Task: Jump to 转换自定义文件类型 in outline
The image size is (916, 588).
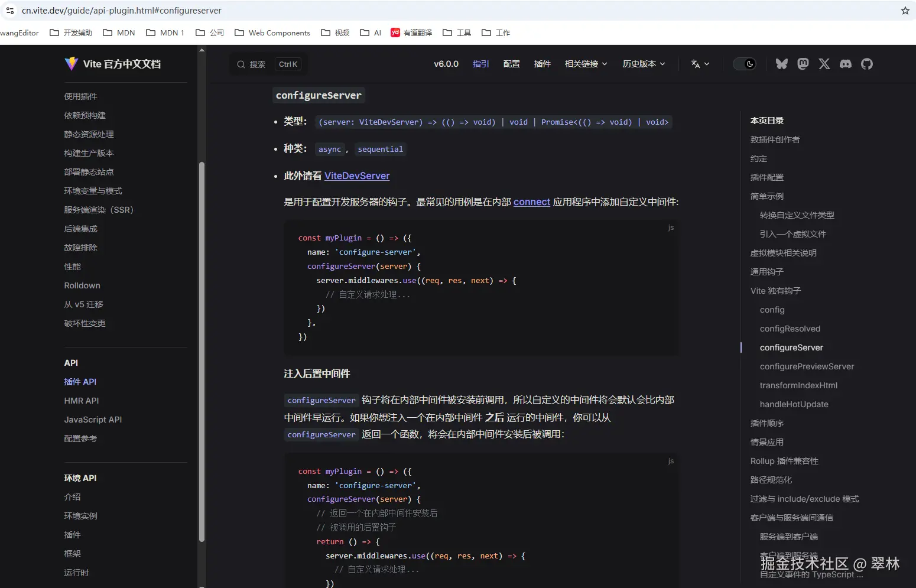Action: (797, 215)
